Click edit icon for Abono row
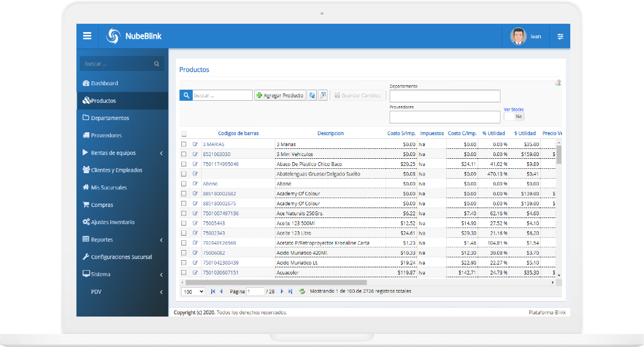Viewport: 644px width, 347px height. click(195, 184)
